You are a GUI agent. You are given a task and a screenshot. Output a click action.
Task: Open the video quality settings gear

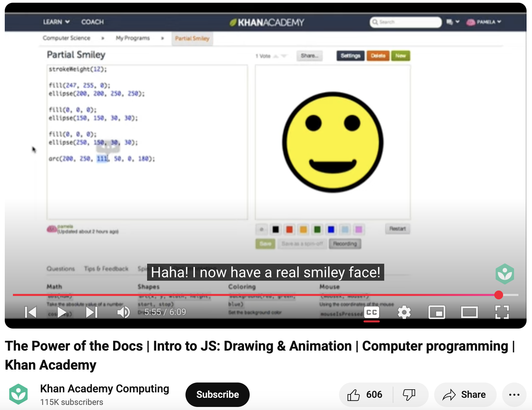click(x=404, y=312)
